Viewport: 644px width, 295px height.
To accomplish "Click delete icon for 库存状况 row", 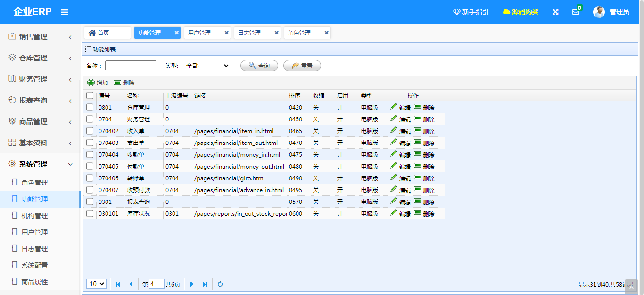I will pyautogui.click(x=418, y=213).
